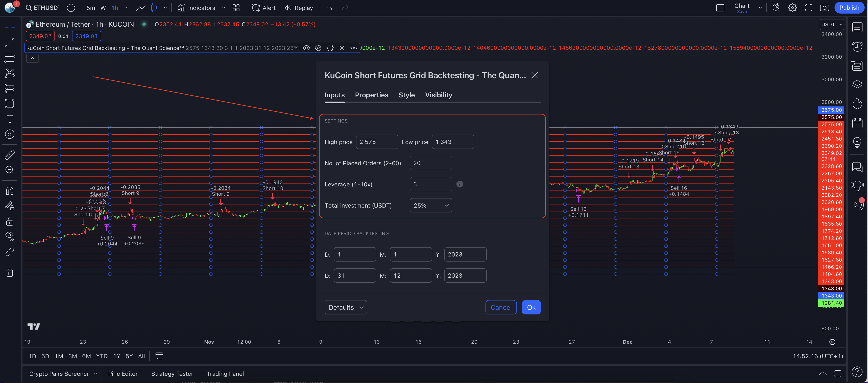Open indicator source code braces icon
The image size is (868, 383).
point(330,48)
